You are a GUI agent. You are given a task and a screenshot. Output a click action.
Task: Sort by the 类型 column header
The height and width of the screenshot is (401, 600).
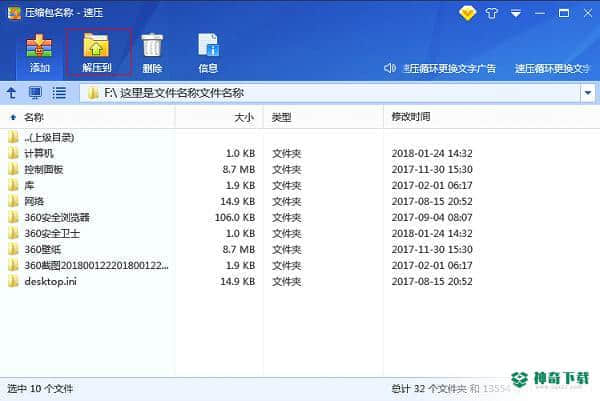coord(281,117)
